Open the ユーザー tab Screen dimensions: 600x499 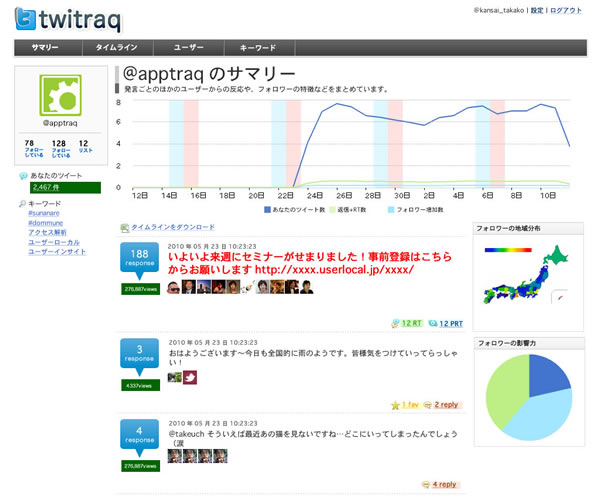(189, 48)
